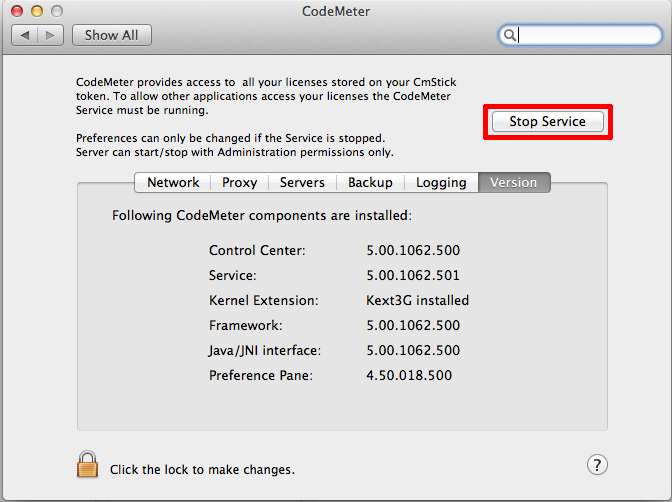The image size is (672, 502).
Task: Go forward with the right arrow button
Action: tap(51, 35)
